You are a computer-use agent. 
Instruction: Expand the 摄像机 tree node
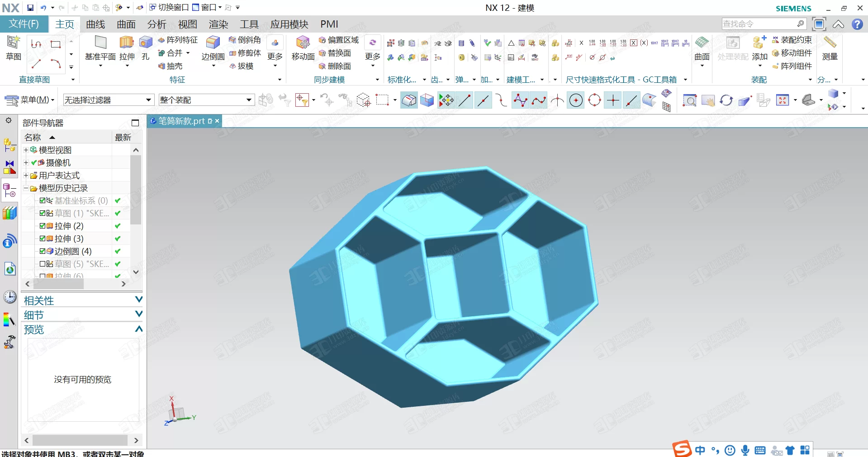click(x=26, y=162)
